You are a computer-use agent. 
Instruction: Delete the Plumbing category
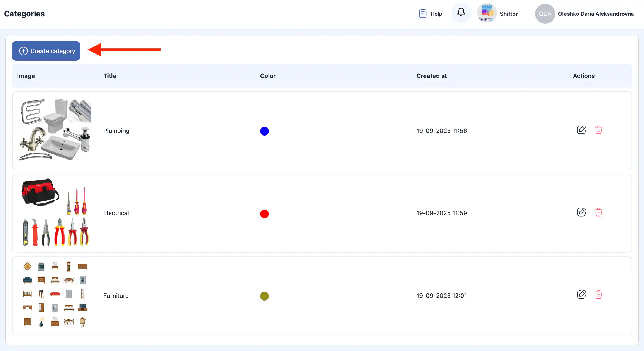(x=598, y=130)
